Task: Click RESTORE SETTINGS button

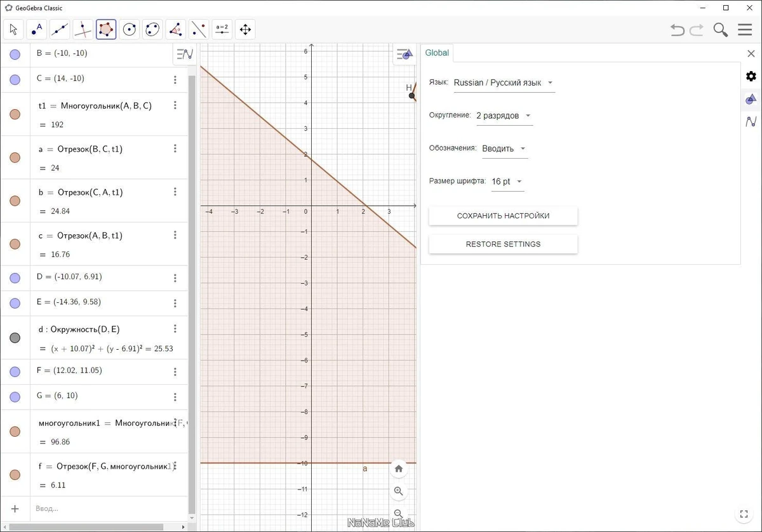Action: pyautogui.click(x=503, y=244)
